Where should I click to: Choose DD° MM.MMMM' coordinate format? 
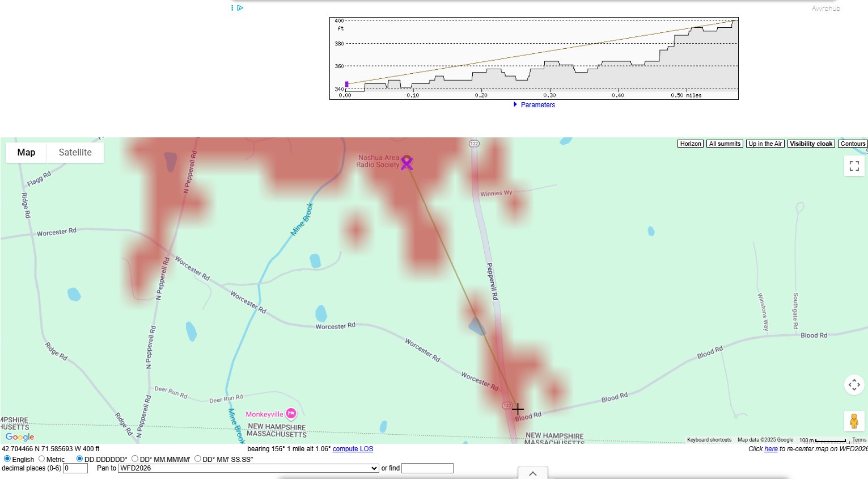[135, 459]
